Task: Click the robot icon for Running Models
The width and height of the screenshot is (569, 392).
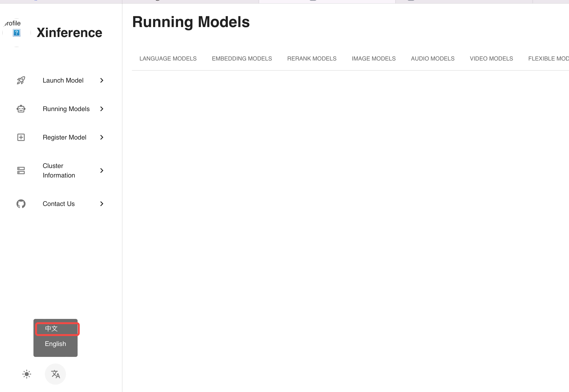Action: point(21,109)
